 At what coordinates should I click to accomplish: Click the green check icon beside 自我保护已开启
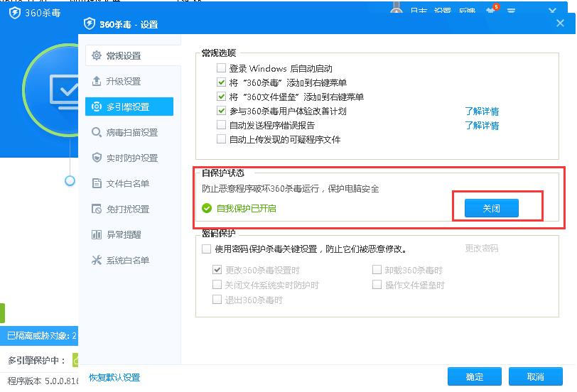pyautogui.click(x=207, y=209)
